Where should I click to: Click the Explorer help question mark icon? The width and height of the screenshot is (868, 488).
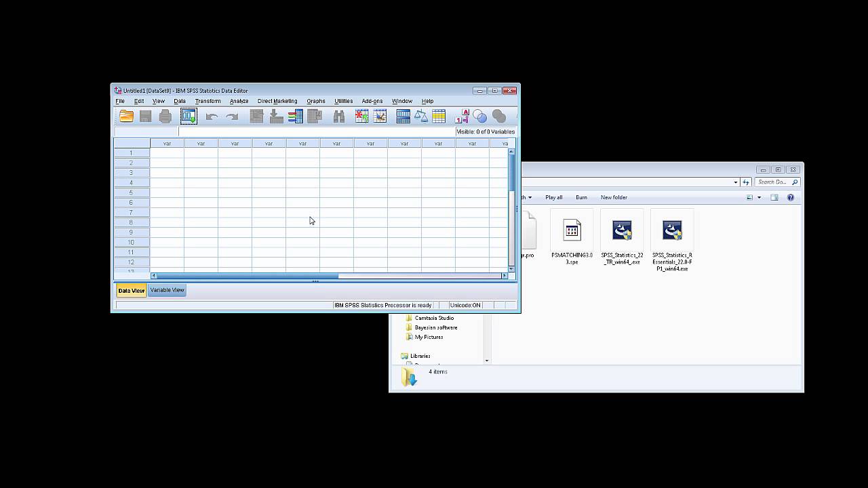pos(791,197)
